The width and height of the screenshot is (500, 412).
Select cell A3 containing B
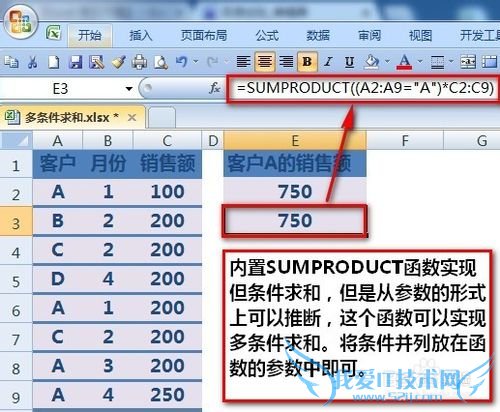(x=58, y=221)
